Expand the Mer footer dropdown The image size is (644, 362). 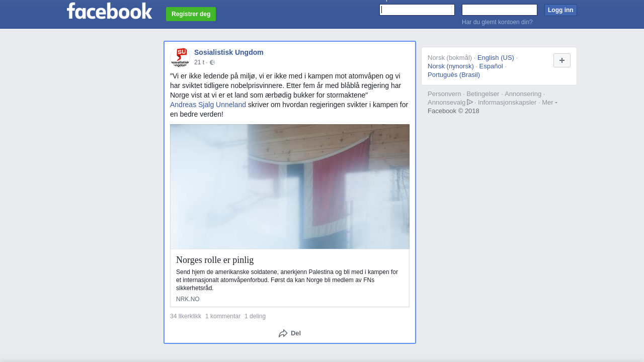click(x=549, y=102)
